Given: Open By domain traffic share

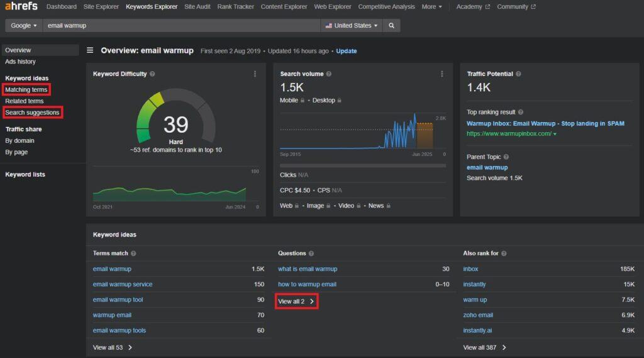Looking at the screenshot, I should [19, 140].
